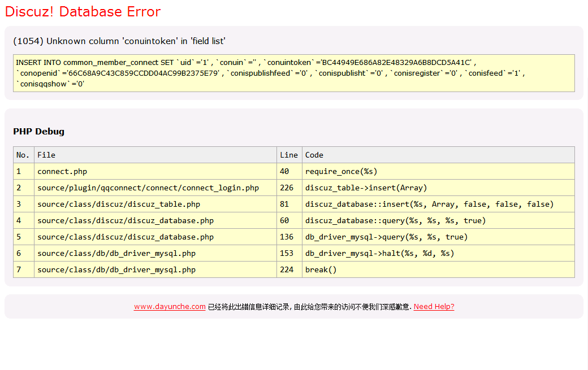The height and width of the screenshot is (370, 588).
Task: Click row number 7 in No. column
Action: click(x=24, y=269)
